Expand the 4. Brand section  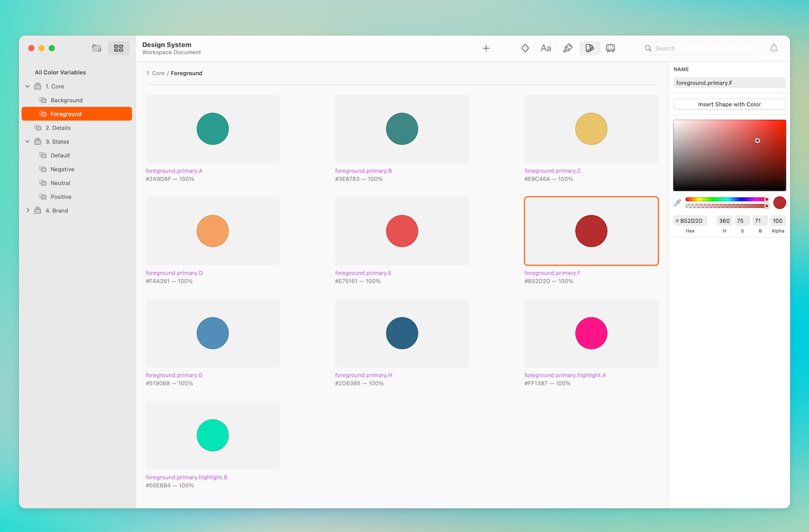tap(27, 210)
